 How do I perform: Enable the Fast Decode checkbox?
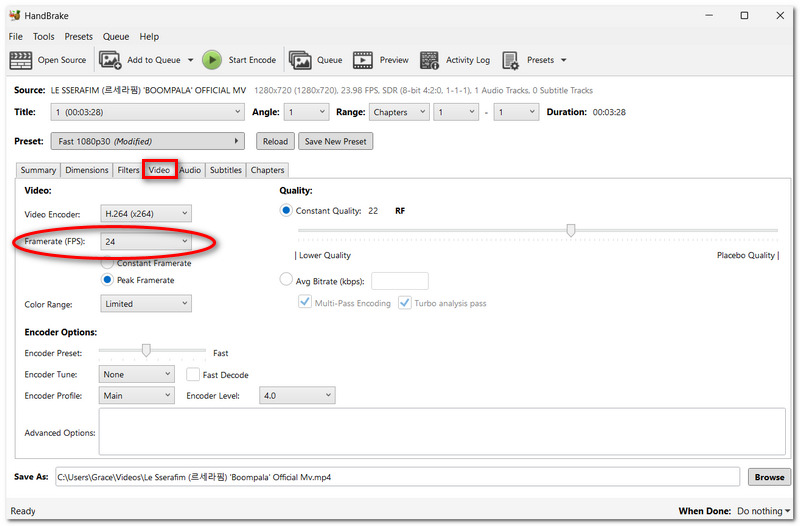[x=192, y=374]
